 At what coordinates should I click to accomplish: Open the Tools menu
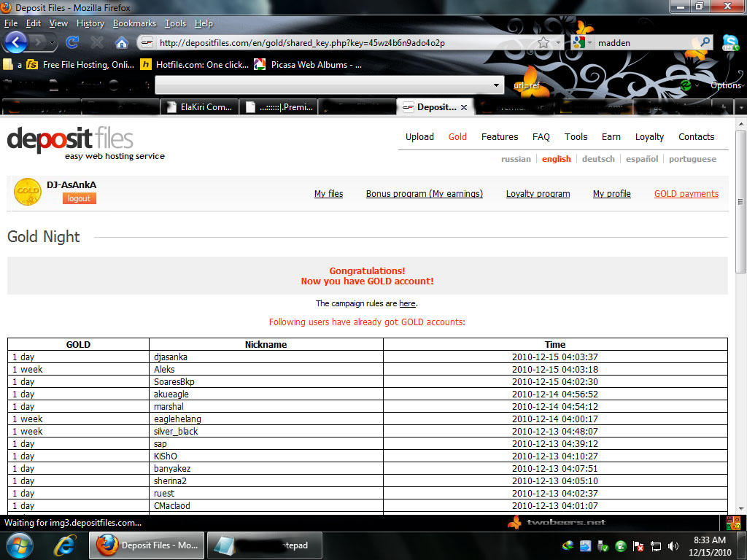175,23
